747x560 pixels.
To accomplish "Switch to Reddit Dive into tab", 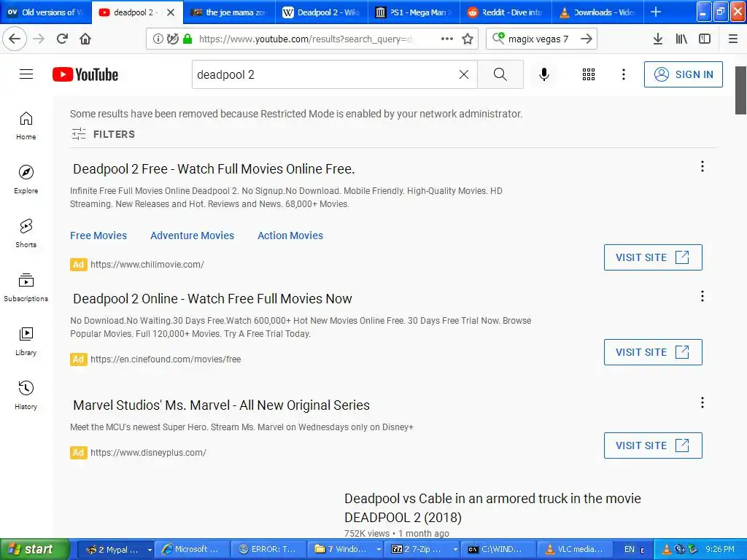I will (506, 12).
